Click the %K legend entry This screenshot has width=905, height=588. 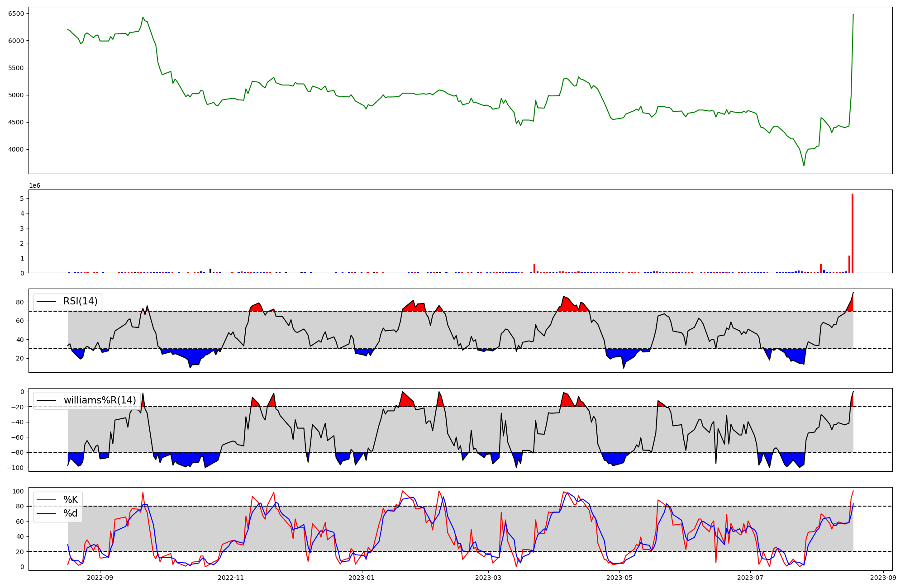[x=71, y=500]
